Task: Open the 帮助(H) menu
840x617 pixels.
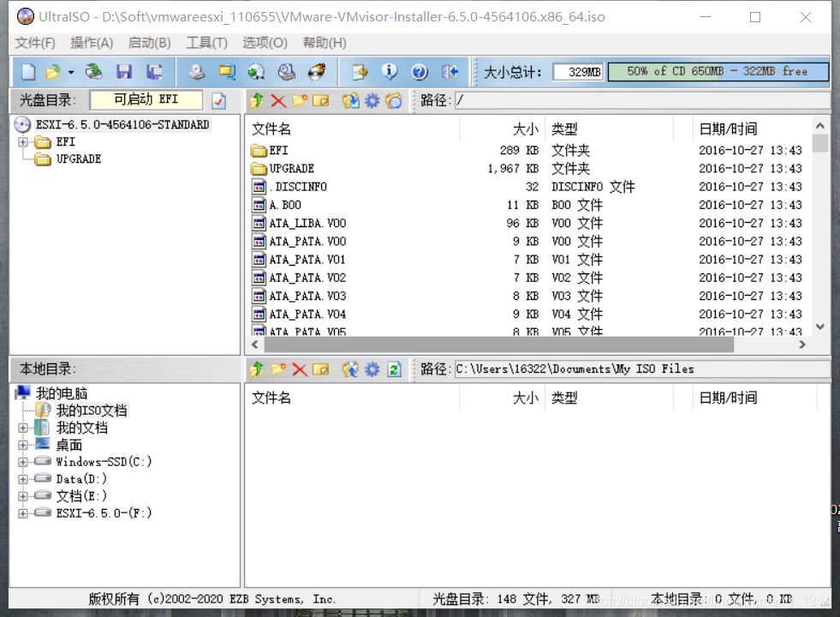Action: click(x=325, y=43)
